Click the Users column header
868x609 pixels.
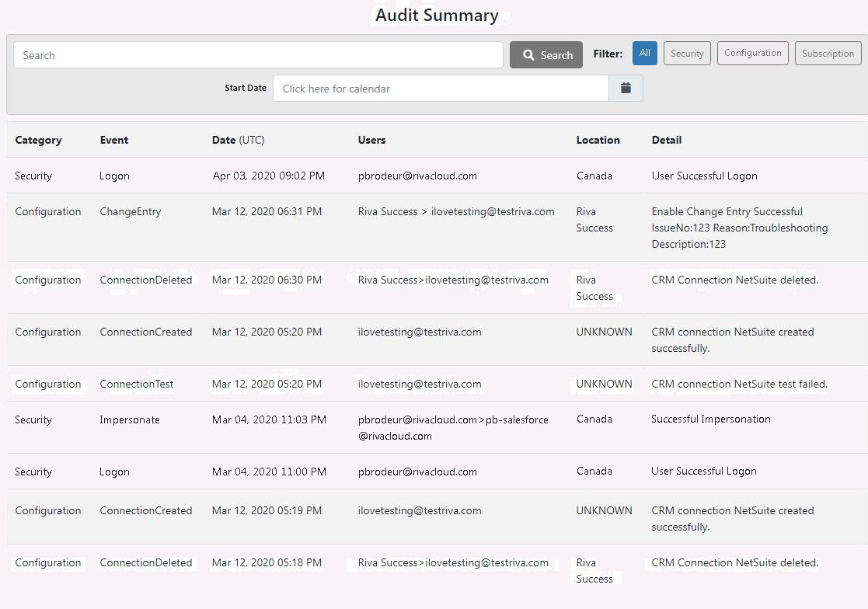click(371, 140)
